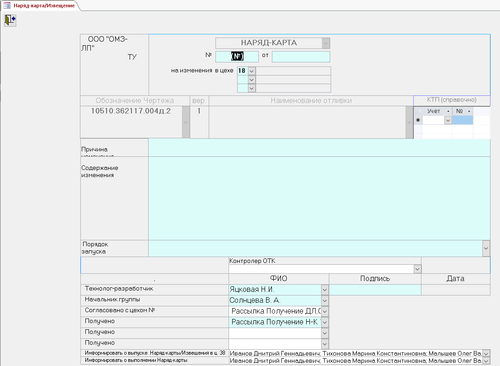Click the version field showing 1
The image size is (500, 366).
(199, 122)
